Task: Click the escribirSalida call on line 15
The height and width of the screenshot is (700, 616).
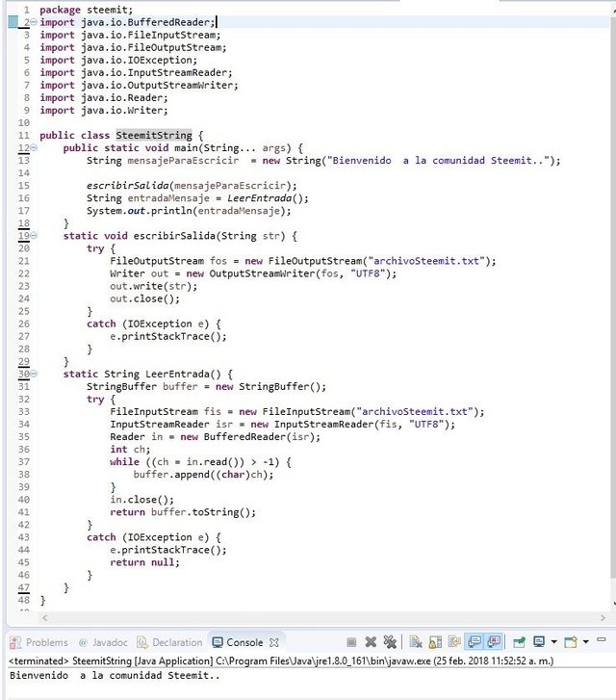Action: pos(192,185)
